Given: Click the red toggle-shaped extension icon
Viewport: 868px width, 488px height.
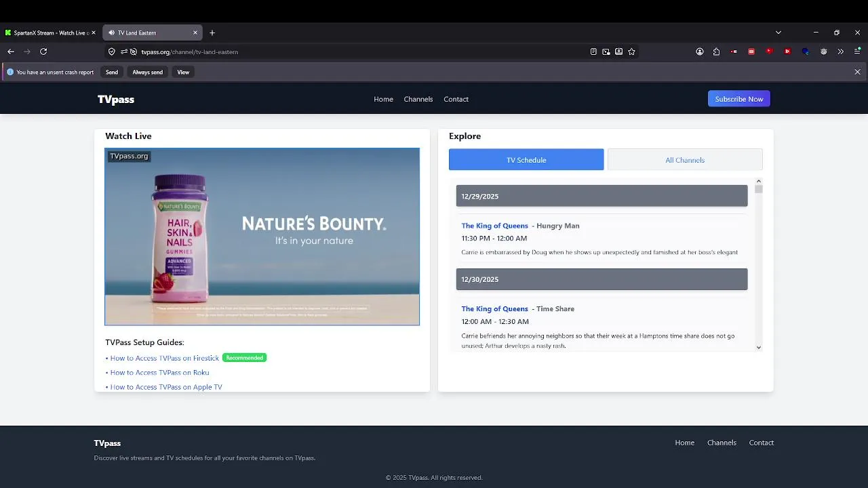Looking at the screenshot, I should click(x=734, y=52).
